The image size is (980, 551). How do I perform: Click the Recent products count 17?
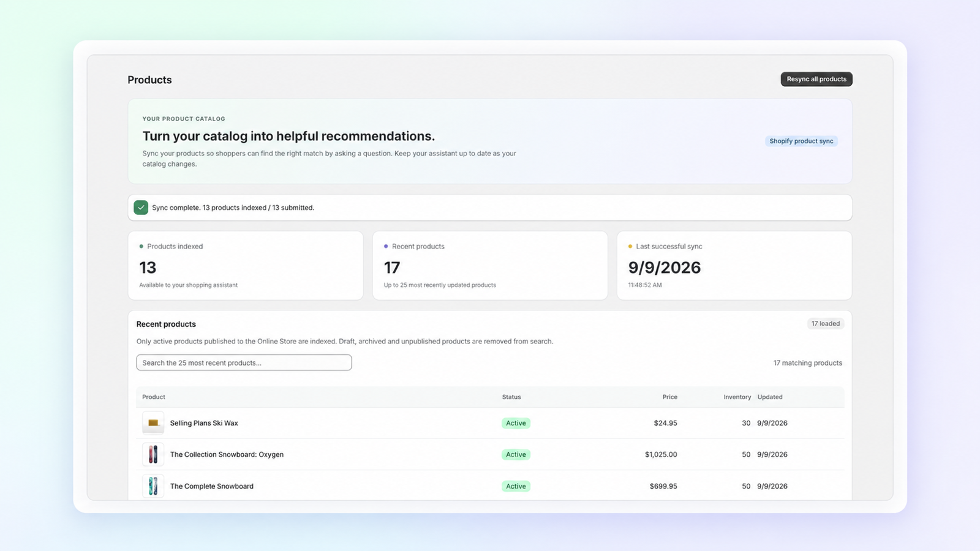(x=392, y=268)
